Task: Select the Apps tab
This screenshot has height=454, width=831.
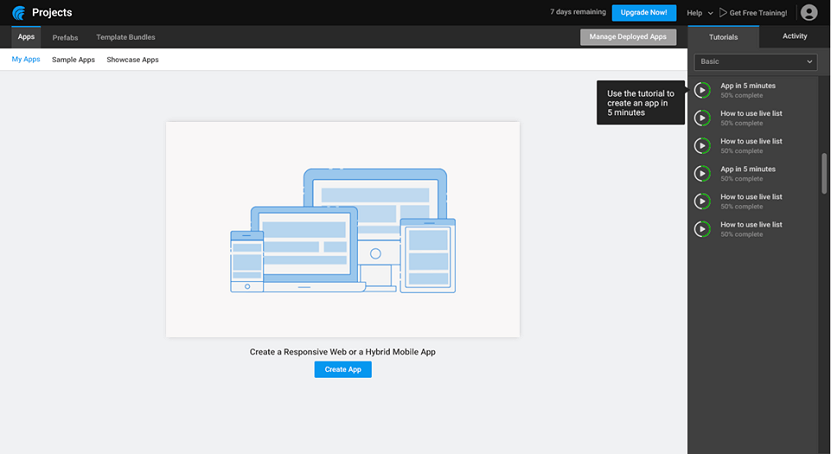Action: 26,37
